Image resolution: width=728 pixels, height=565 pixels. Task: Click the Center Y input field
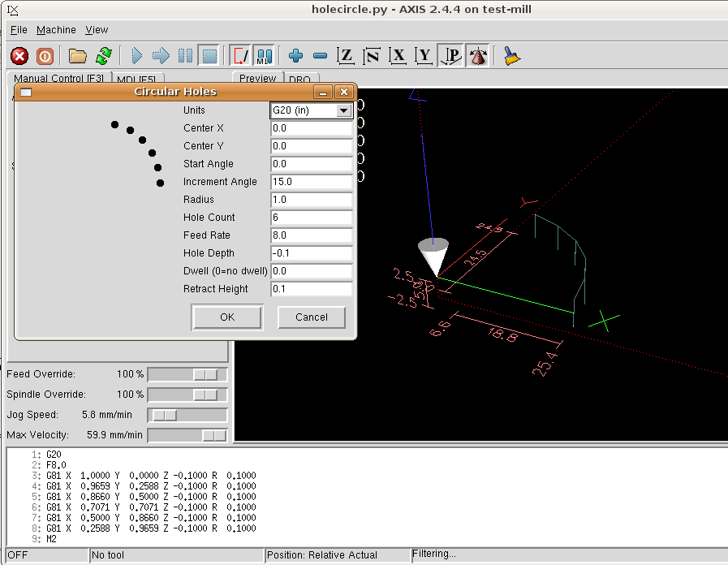click(311, 146)
